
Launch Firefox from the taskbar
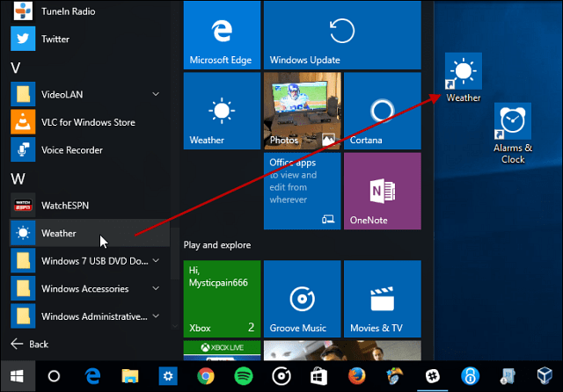click(x=356, y=376)
